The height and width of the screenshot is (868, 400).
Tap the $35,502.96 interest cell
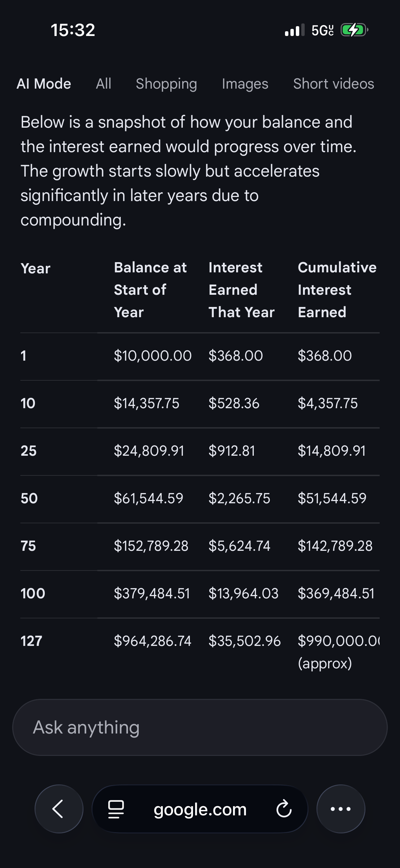tap(245, 641)
